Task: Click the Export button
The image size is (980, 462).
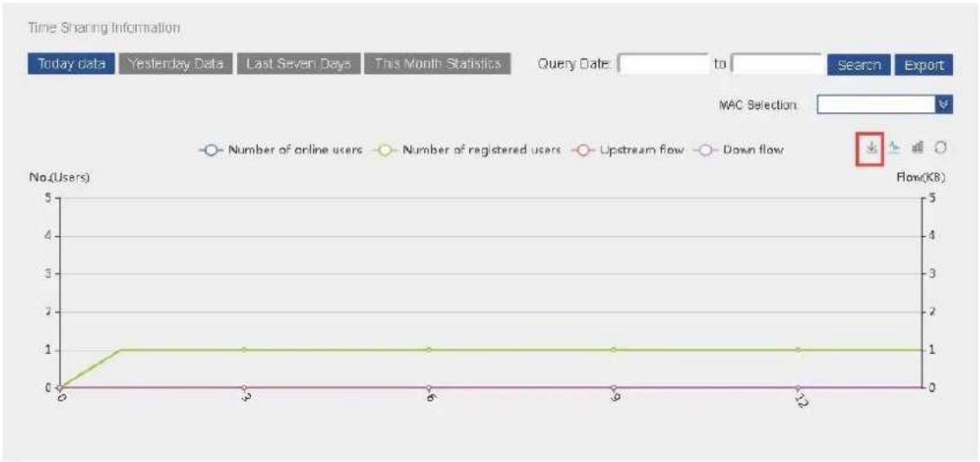Action: [x=924, y=65]
